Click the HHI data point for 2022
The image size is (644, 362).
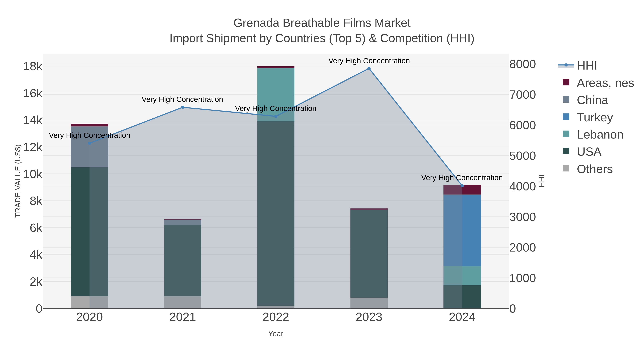pos(276,116)
